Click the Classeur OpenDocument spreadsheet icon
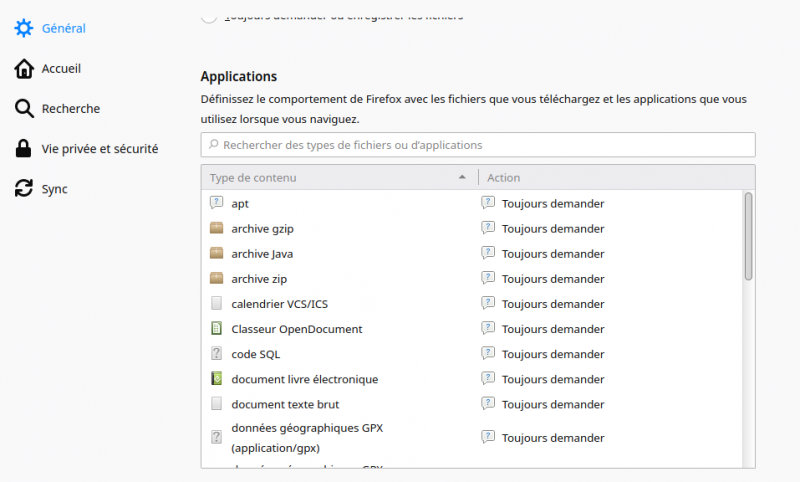Viewport: 800px width, 482px height. 216,328
